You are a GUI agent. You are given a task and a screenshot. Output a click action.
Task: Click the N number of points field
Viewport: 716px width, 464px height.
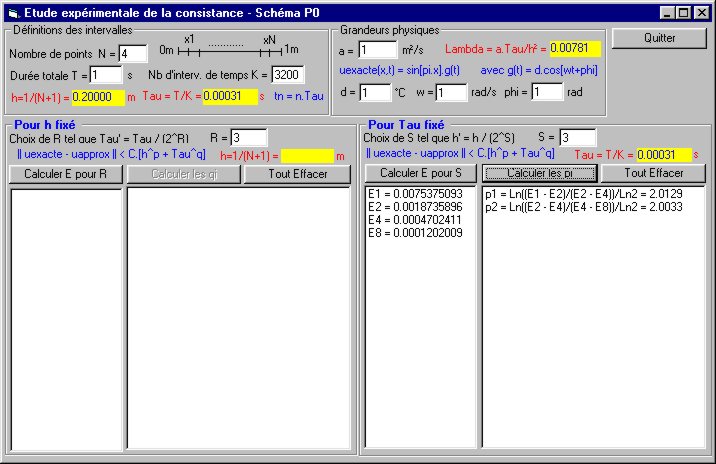pos(133,53)
